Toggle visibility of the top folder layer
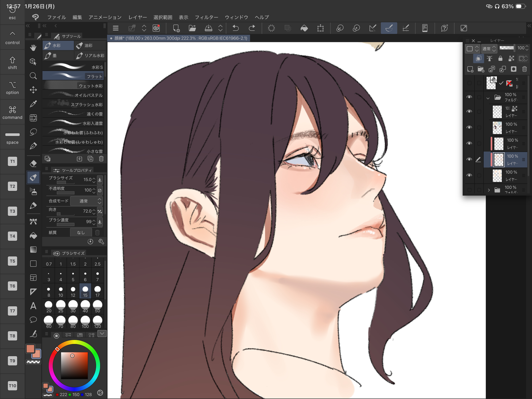 pyautogui.click(x=469, y=97)
